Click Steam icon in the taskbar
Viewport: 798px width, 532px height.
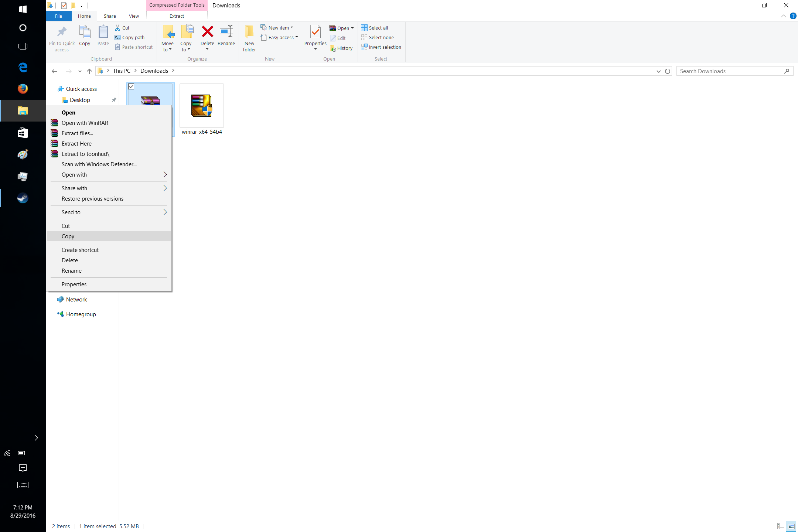23,198
